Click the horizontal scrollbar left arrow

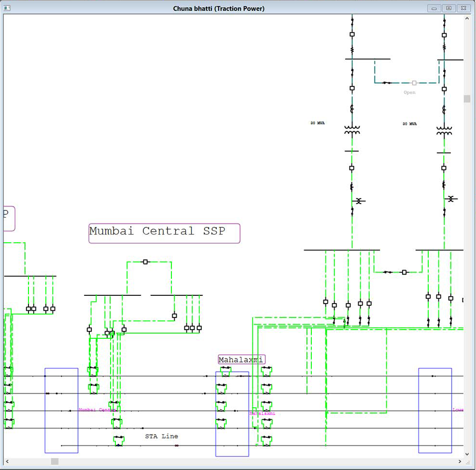point(8,462)
